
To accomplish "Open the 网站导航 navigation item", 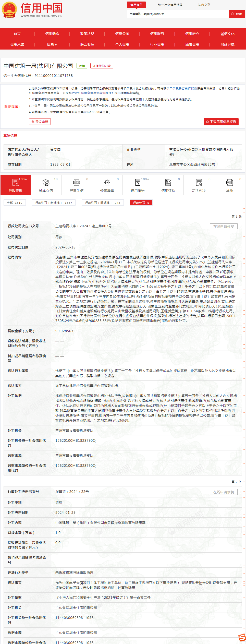I will [227, 44].
